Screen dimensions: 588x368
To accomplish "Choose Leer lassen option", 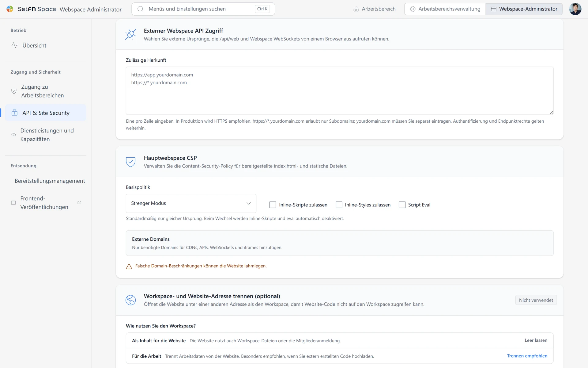I will (x=536, y=340).
